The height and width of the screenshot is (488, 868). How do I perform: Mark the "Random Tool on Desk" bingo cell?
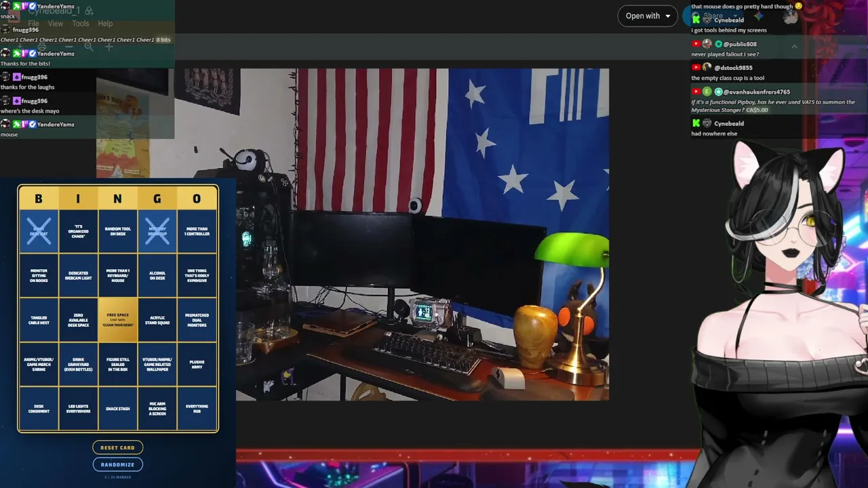[x=117, y=231]
